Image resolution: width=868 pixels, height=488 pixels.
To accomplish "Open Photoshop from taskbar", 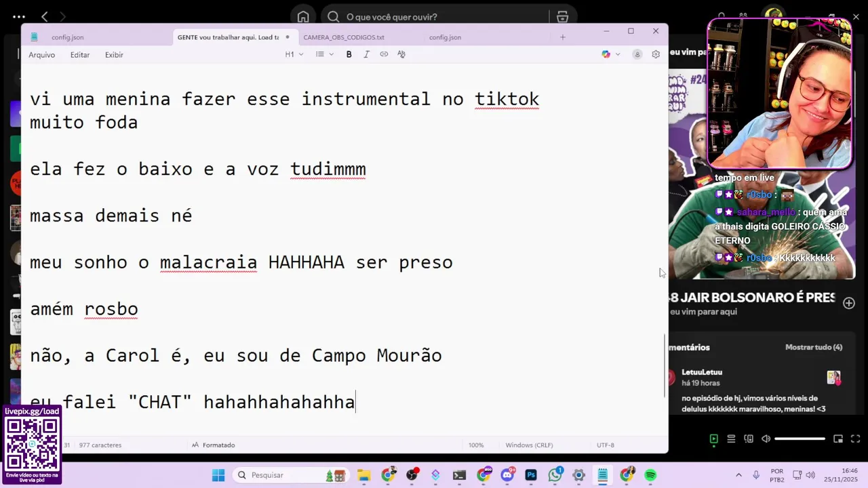I will 531,475.
